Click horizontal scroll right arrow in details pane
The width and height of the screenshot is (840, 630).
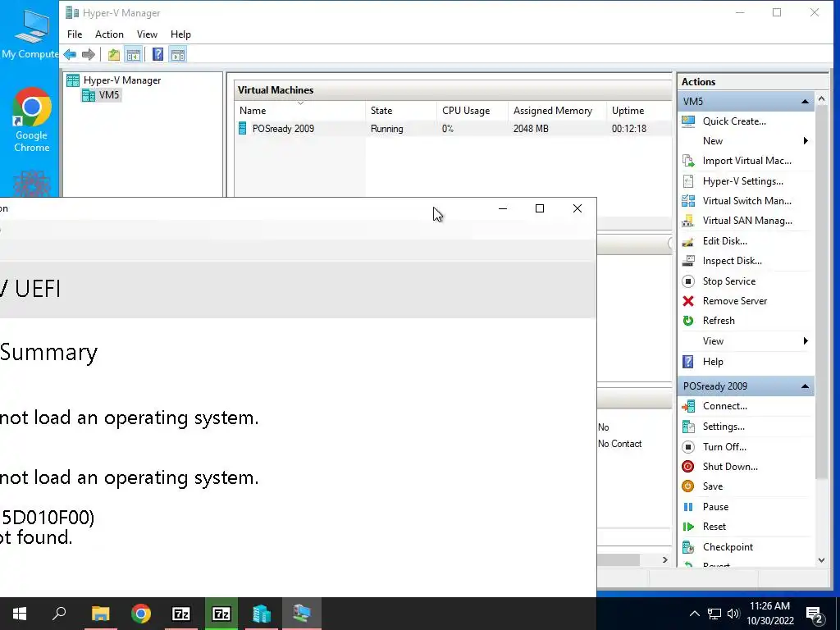pos(664,559)
